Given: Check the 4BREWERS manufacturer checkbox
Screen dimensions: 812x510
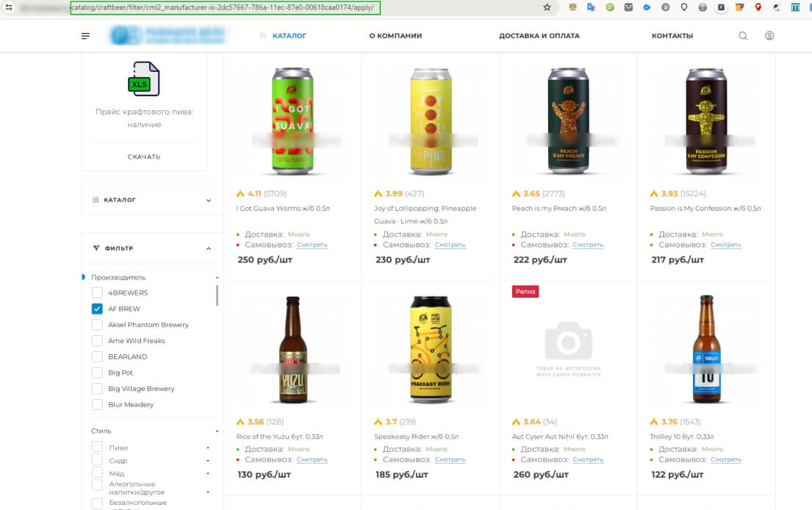Looking at the screenshot, I should click(x=97, y=292).
